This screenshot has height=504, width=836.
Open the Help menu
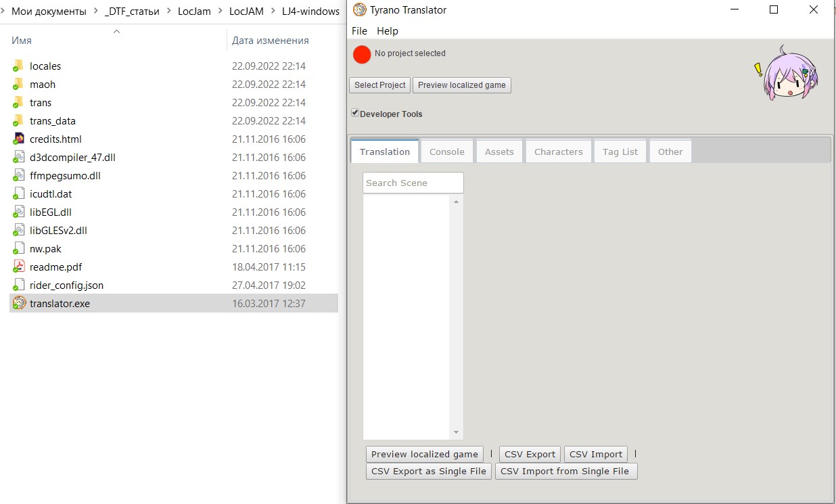[x=388, y=31]
